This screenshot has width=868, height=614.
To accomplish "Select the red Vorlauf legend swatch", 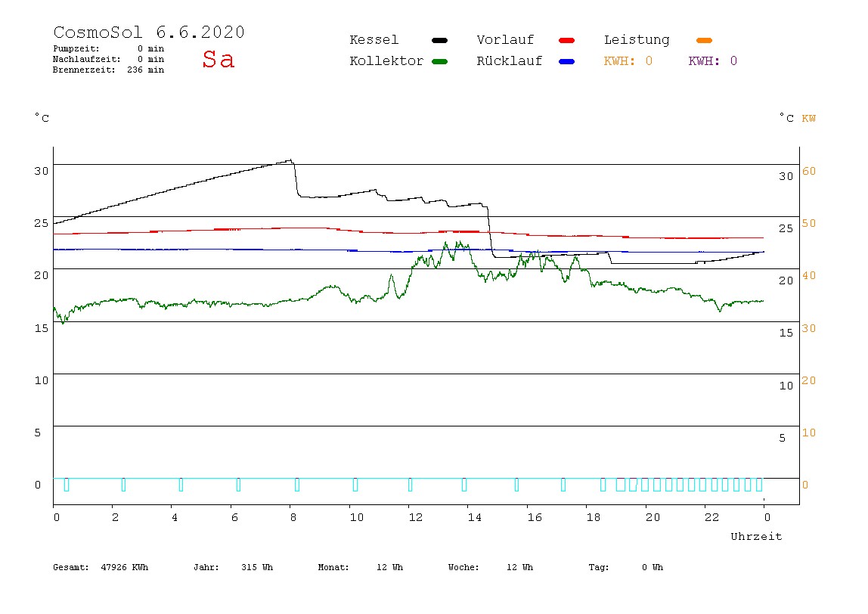I will tap(567, 40).
